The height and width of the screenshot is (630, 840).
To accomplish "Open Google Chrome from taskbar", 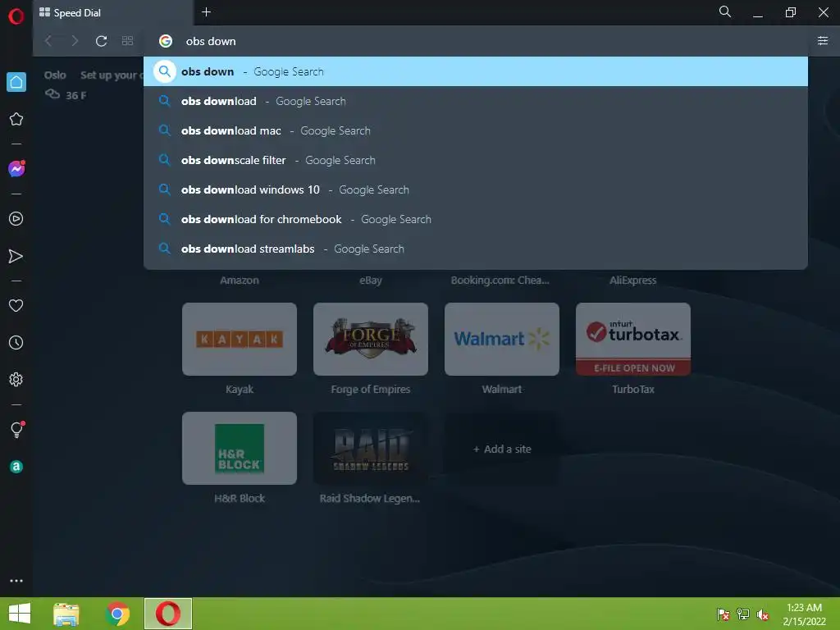I will tap(117, 614).
